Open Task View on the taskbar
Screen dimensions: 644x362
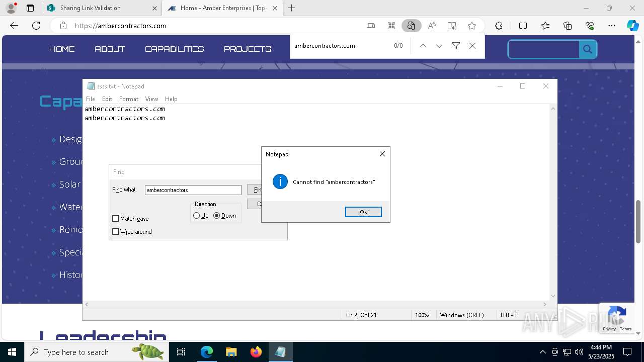point(181,352)
